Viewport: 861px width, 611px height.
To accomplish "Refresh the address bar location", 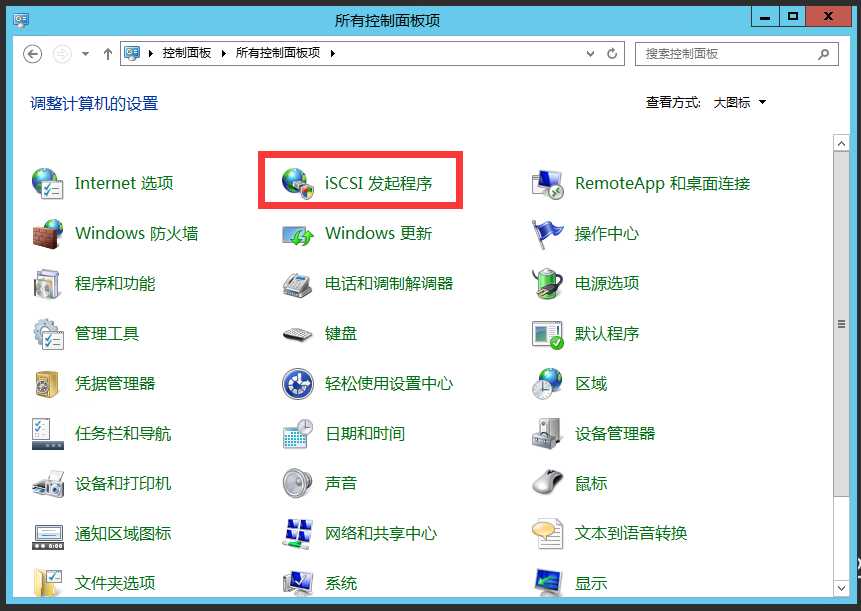I will [612, 54].
